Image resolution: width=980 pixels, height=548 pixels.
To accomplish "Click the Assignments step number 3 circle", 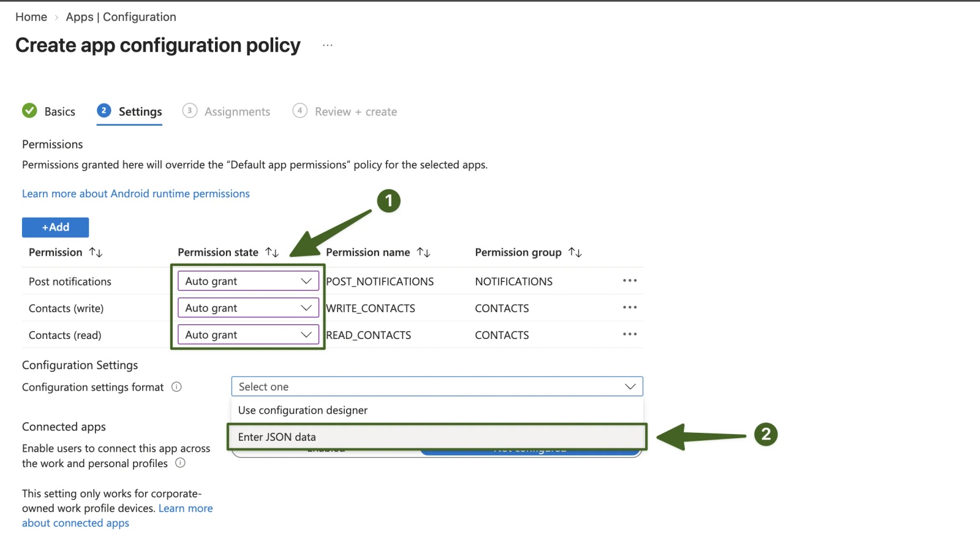I will coord(190,110).
